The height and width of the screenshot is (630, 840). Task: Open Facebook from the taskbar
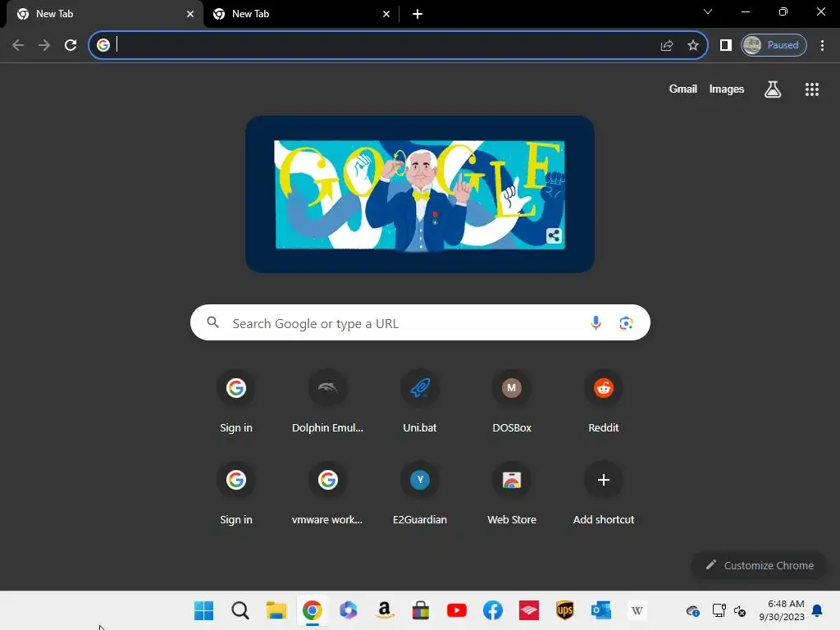coord(492,610)
